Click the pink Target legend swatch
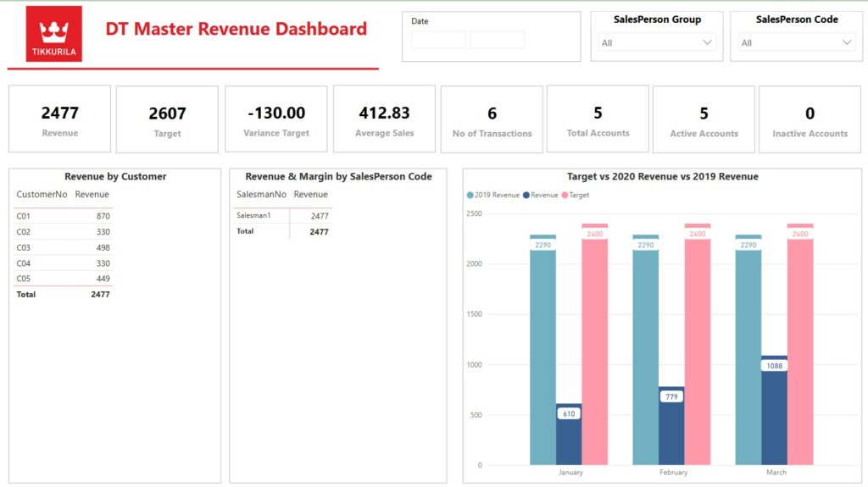The width and height of the screenshot is (868, 487). (x=565, y=196)
